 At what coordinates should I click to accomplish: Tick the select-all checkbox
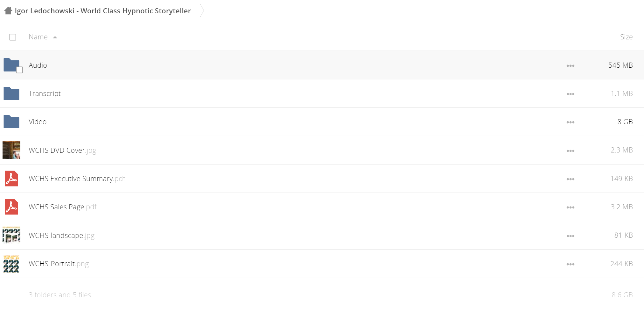click(x=13, y=37)
